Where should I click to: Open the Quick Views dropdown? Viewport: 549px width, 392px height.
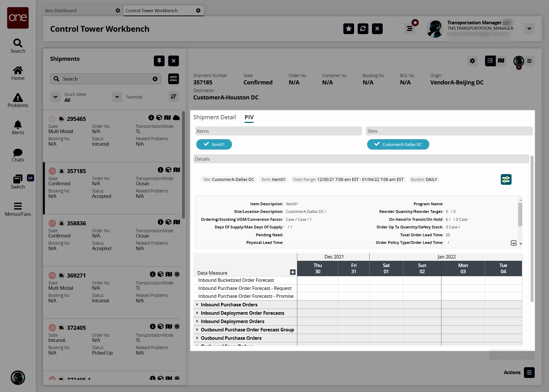pos(55,97)
